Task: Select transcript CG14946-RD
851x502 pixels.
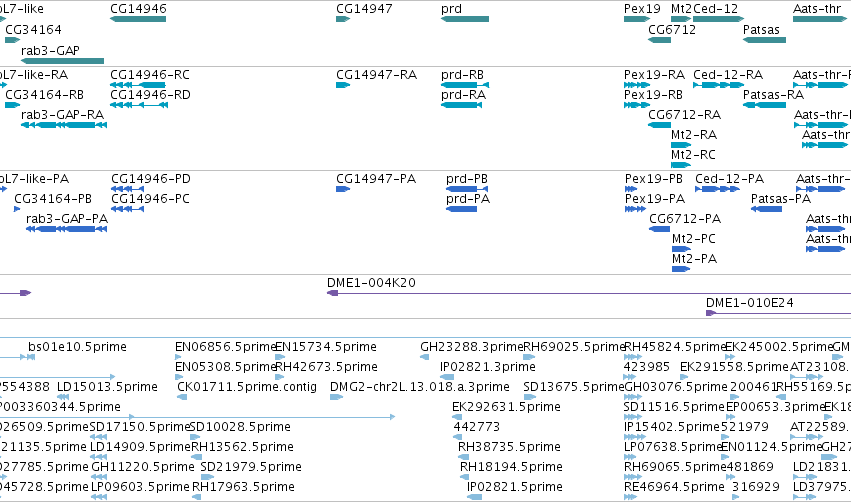Action: 139,105
